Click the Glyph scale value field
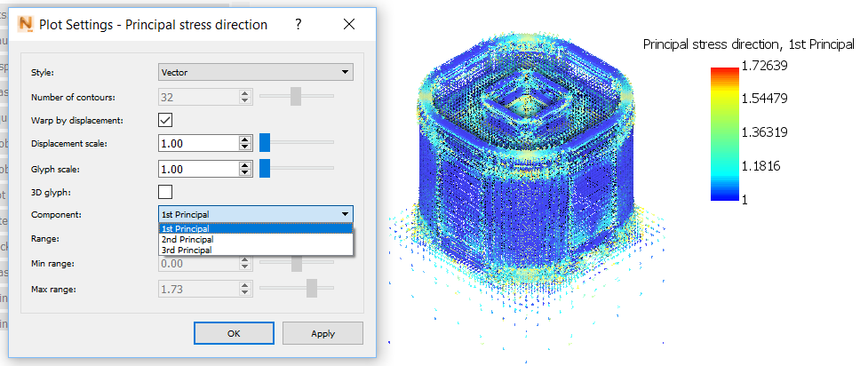Viewport: 868px width, 366px height. 198,169
